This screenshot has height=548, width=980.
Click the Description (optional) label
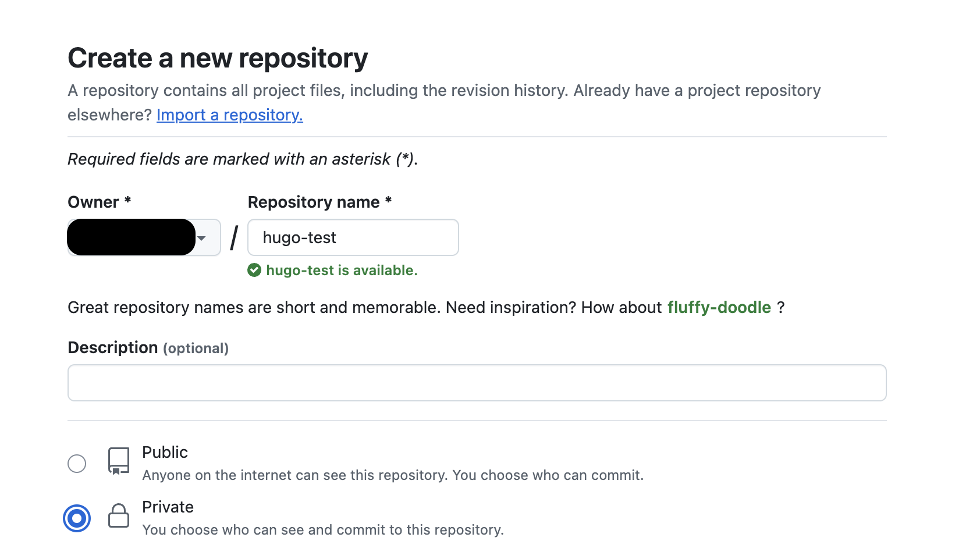coord(148,348)
